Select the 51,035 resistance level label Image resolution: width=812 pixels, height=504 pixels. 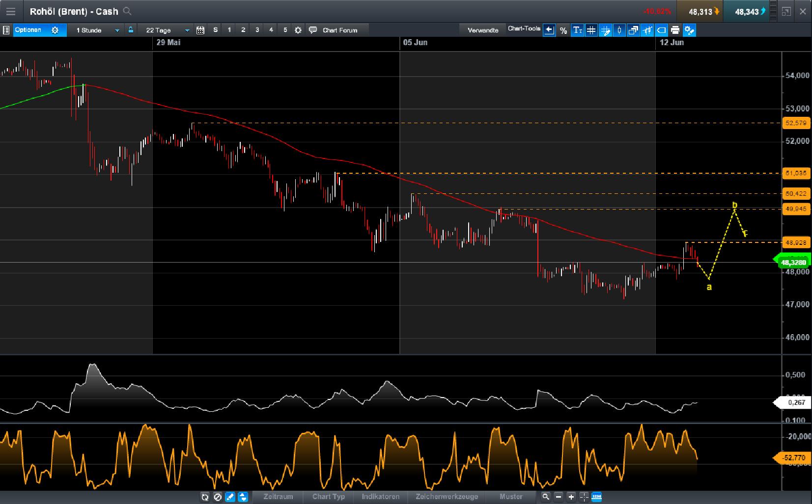[x=796, y=173]
